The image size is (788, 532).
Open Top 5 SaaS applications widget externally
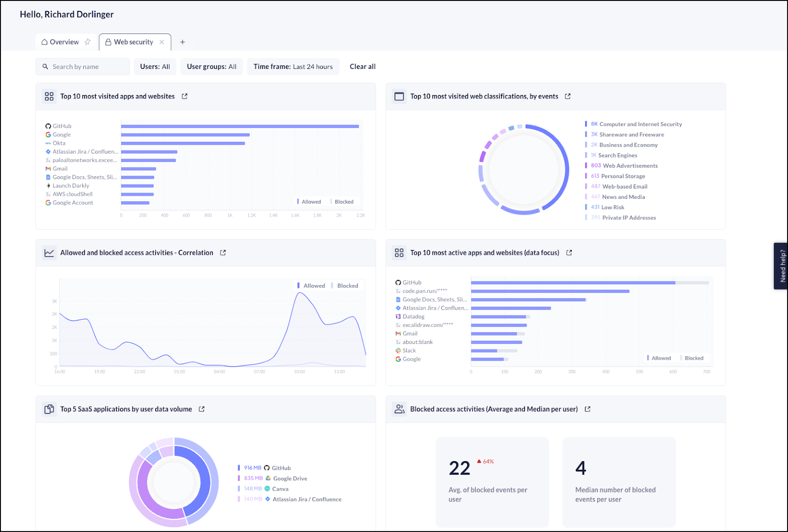[201, 409]
